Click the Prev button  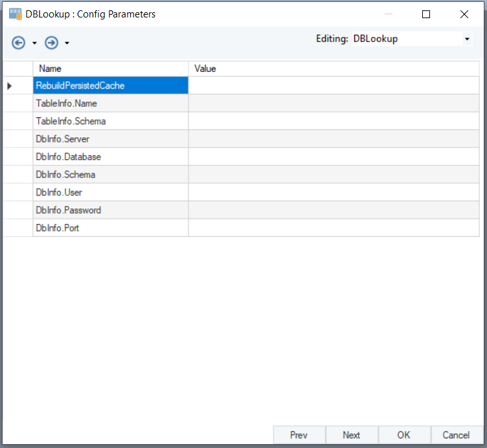point(299,435)
